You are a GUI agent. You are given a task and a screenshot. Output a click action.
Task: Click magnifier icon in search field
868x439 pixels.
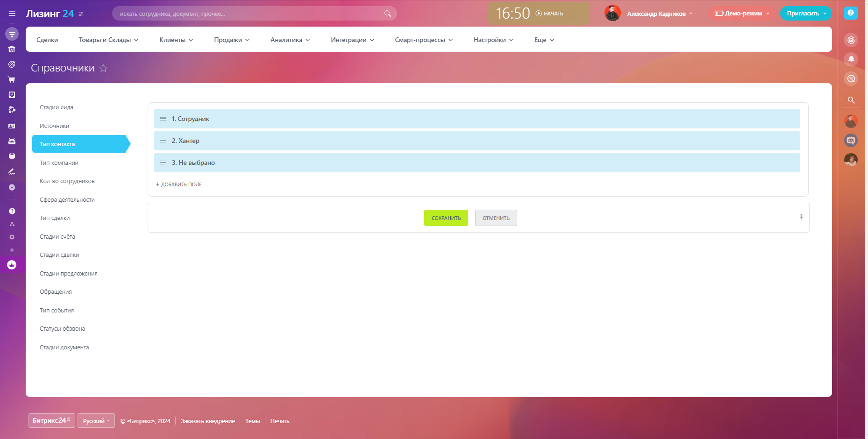(387, 14)
